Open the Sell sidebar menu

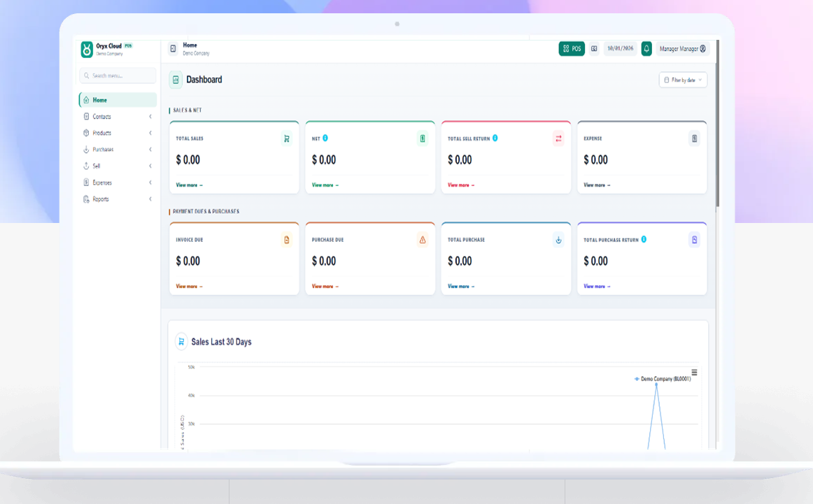tap(118, 166)
